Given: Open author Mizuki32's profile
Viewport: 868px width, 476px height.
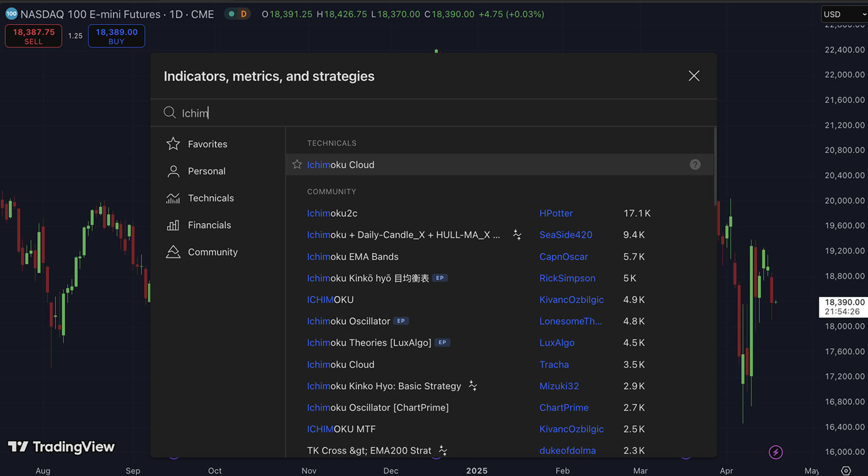Looking at the screenshot, I should click(x=559, y=386).
